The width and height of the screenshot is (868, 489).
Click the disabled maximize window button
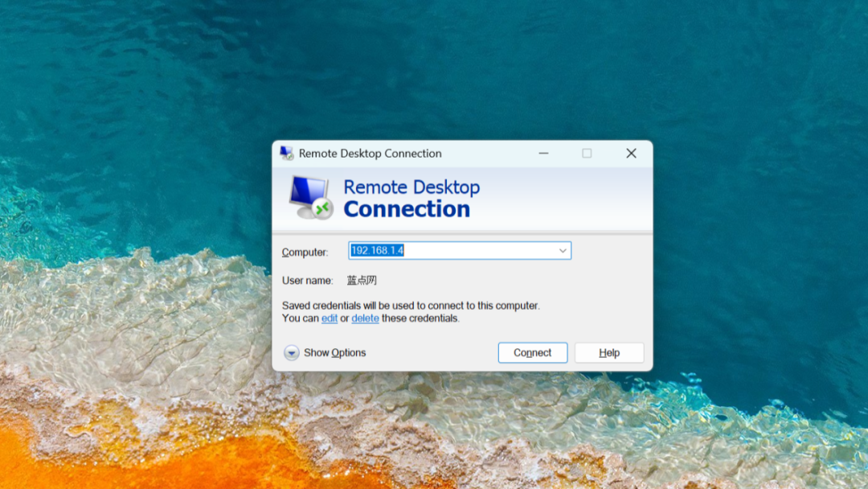point(587,154)
